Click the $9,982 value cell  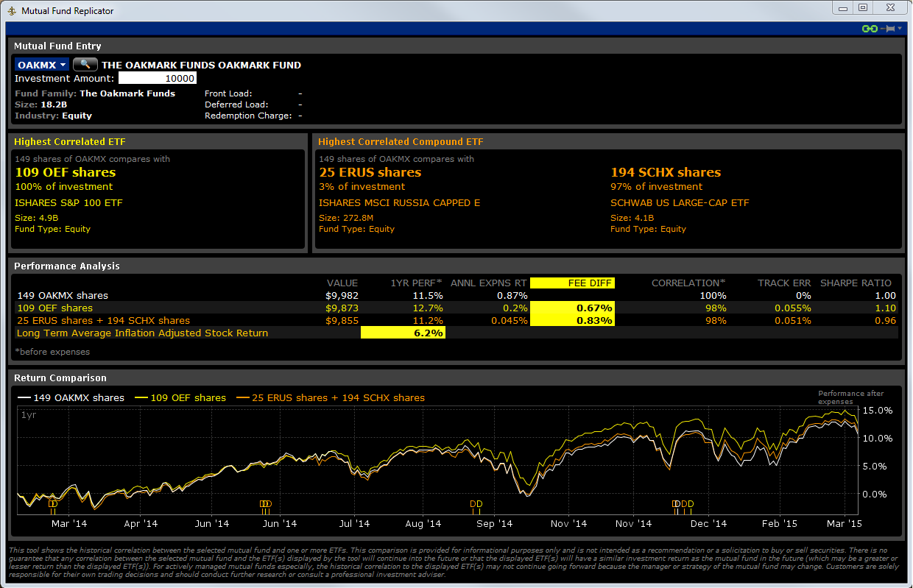tap(342, 295)
